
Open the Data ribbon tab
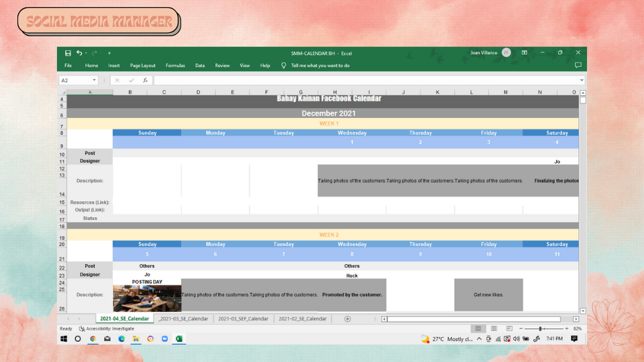click(x=200, y=65)
